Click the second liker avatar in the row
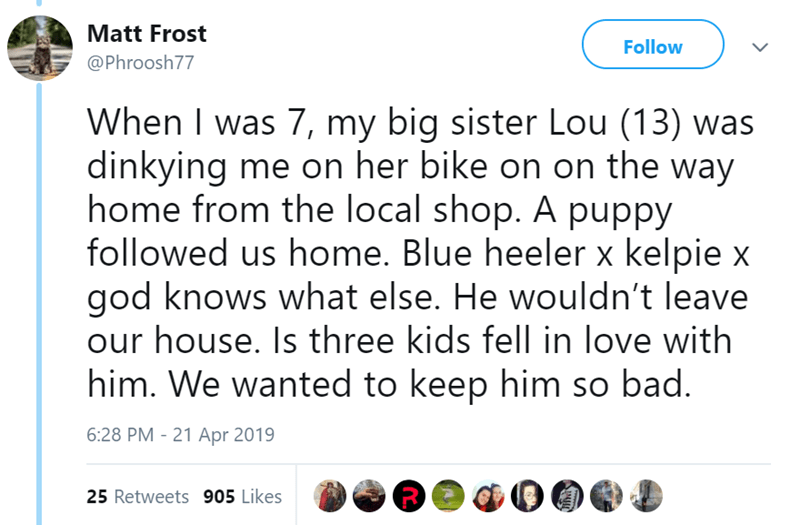Screen dimensions: 800x525 [x=367, y=495]
